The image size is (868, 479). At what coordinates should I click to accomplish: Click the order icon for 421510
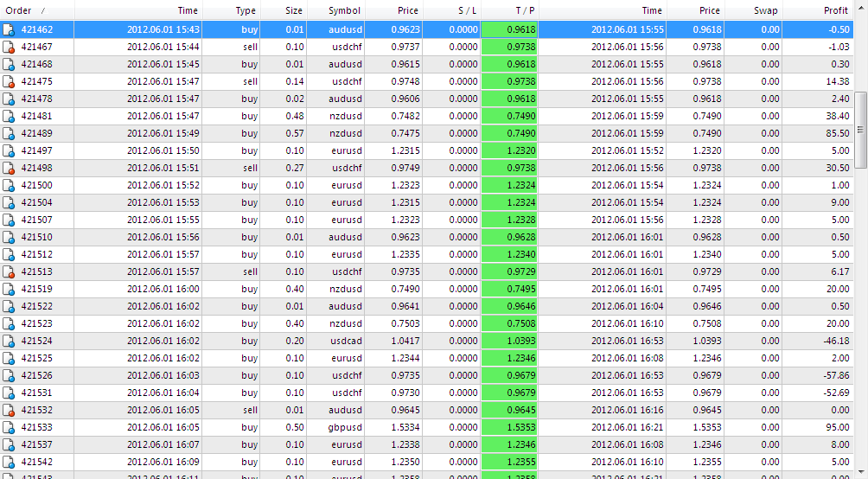[9, 237]
